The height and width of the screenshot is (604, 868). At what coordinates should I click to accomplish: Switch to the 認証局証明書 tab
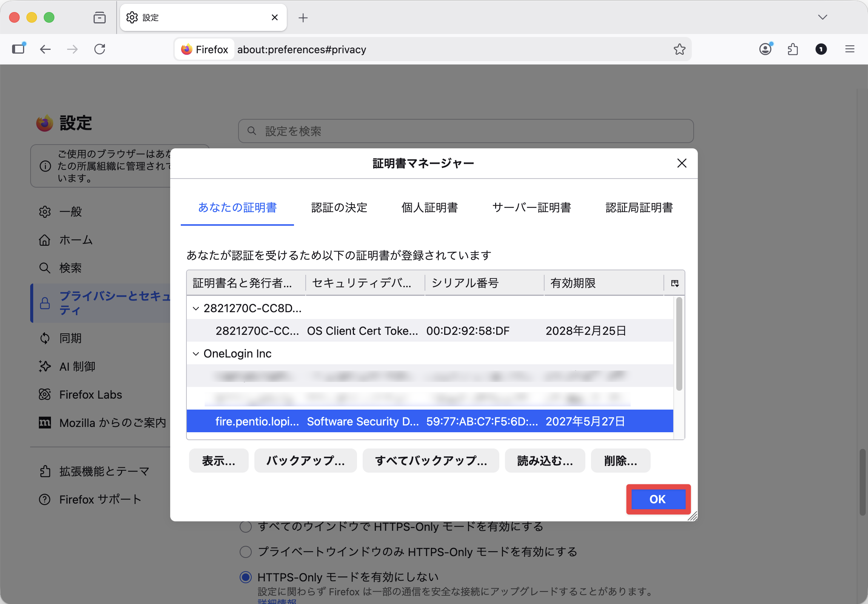point(639,208)
